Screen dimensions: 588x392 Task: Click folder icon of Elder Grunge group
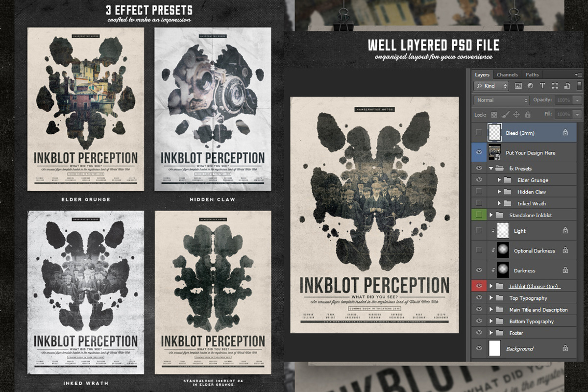(x=507, y=180)
